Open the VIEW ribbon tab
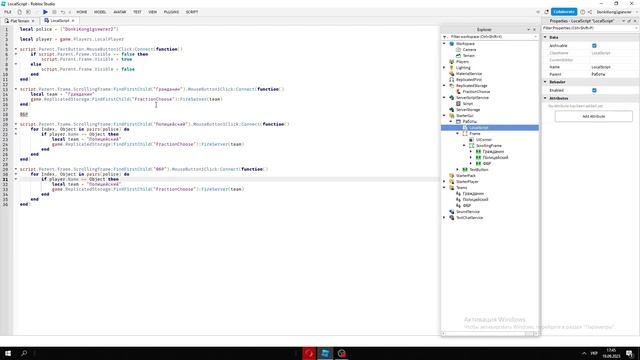This screenshot has height=360, width=640. (x=153, y=12)
